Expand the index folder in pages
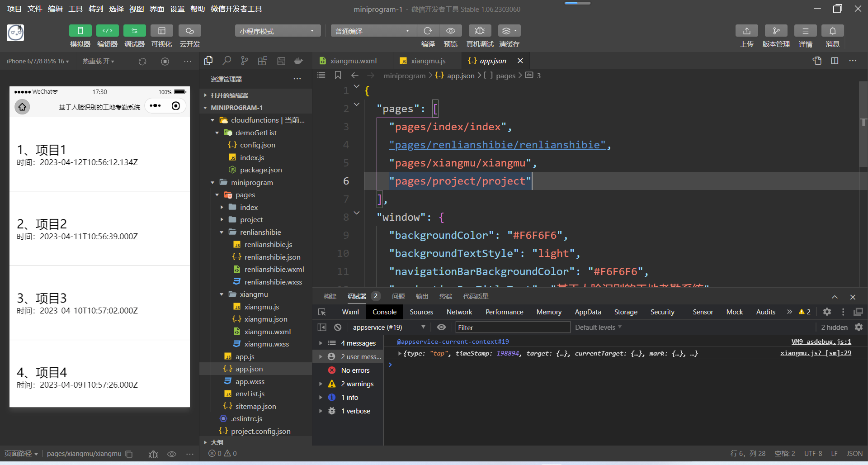 222,207
